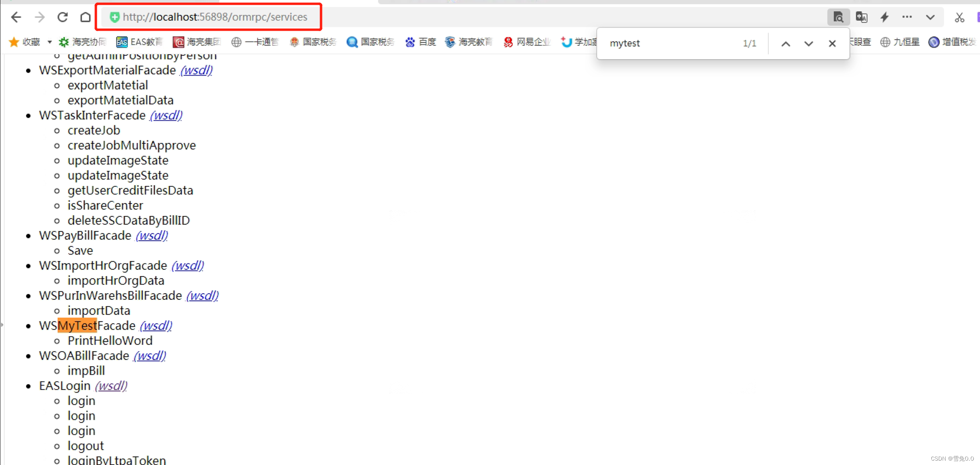Click the chevron dropdown next to extensions

[930, 17]
